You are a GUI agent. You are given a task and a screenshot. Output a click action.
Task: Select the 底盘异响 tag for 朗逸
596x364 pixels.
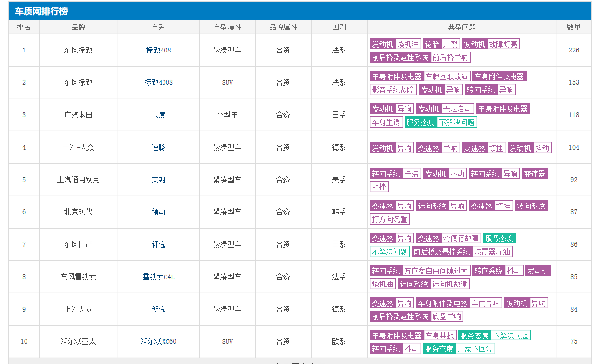pyautogui.click(x=447, y=316)
